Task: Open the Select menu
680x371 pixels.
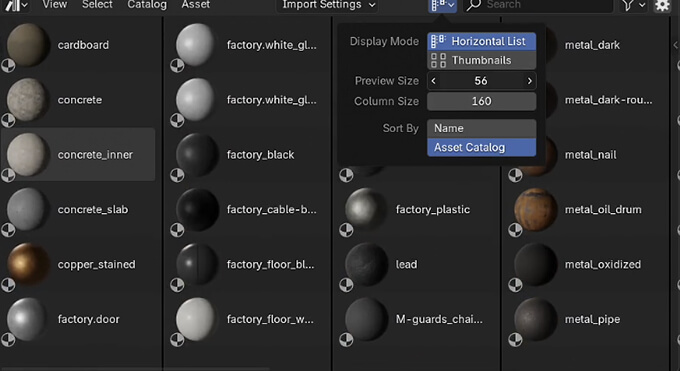Action: 97,5
